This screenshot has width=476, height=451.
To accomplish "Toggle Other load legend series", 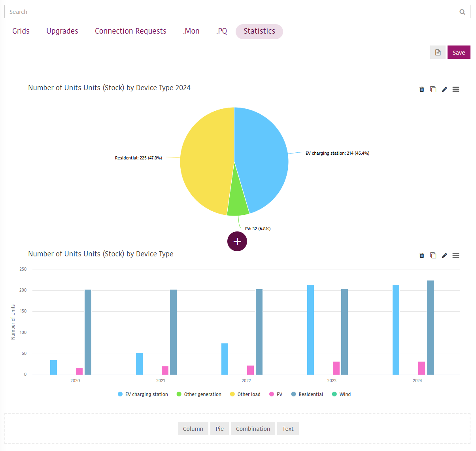I will click(x=245, y=394).
